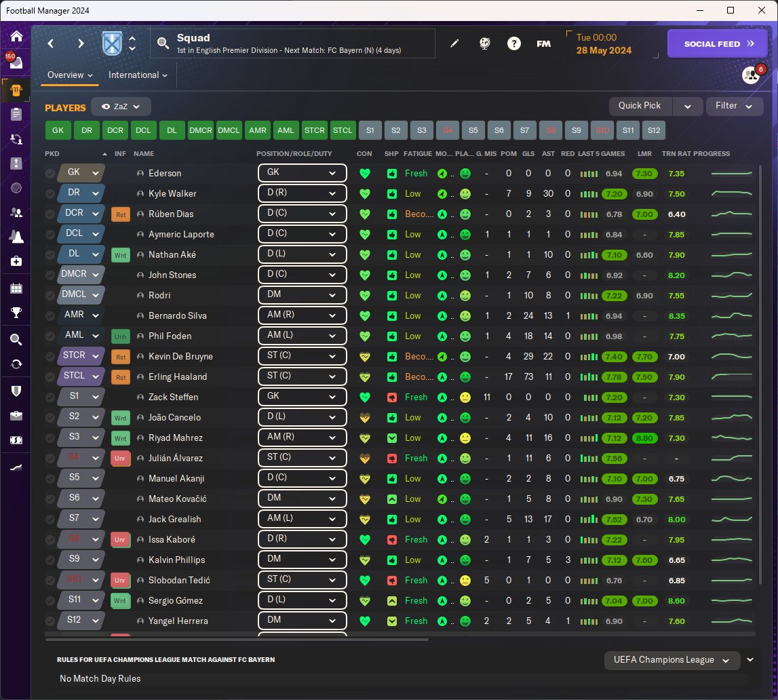Image resolution: width=778 pixels, height=700 pixels.
Task: Open the Development Centre graph icon in sidebar
Action: [x=16, y=467]
